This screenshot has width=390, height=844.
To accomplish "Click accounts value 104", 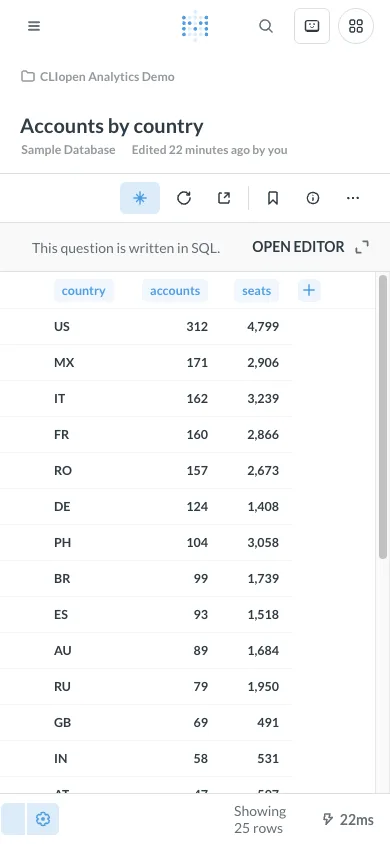I will [x=197, y=543].
